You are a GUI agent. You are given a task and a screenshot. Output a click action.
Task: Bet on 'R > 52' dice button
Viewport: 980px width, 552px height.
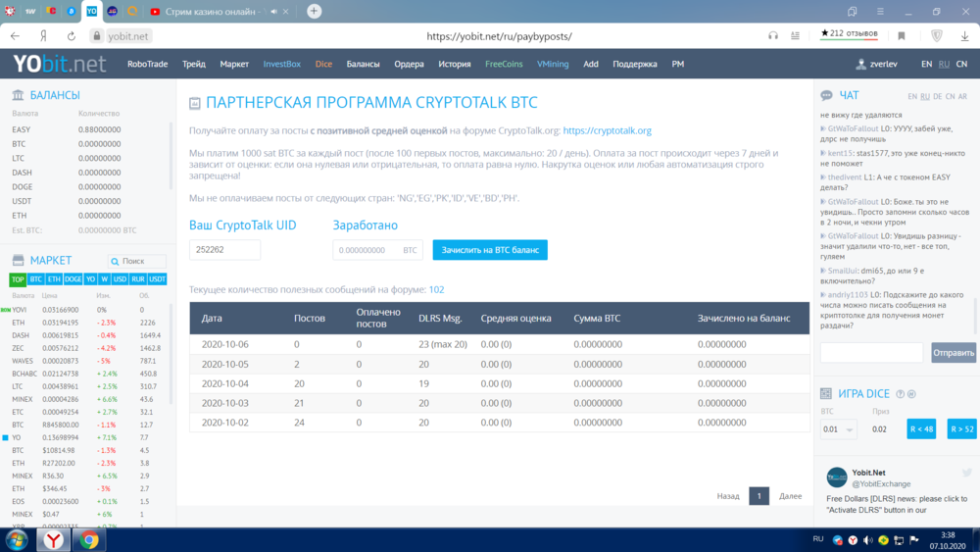(x=962, y=428)
